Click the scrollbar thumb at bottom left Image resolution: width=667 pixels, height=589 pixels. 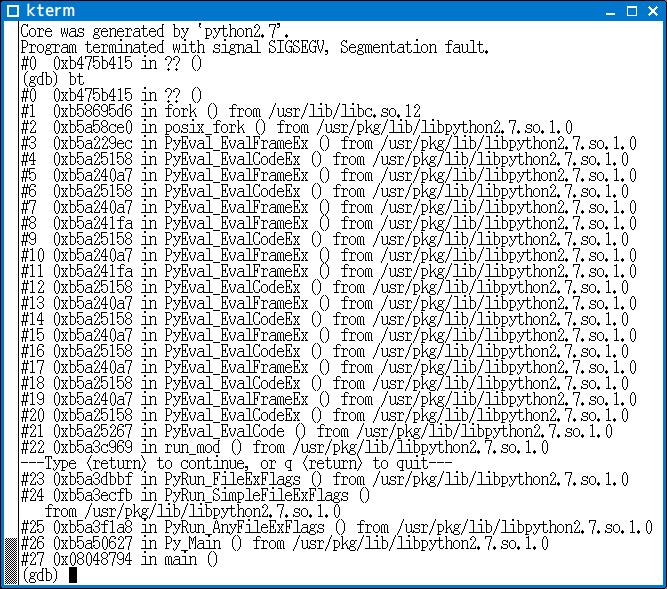pyautogui.click(x=10, y=560)
